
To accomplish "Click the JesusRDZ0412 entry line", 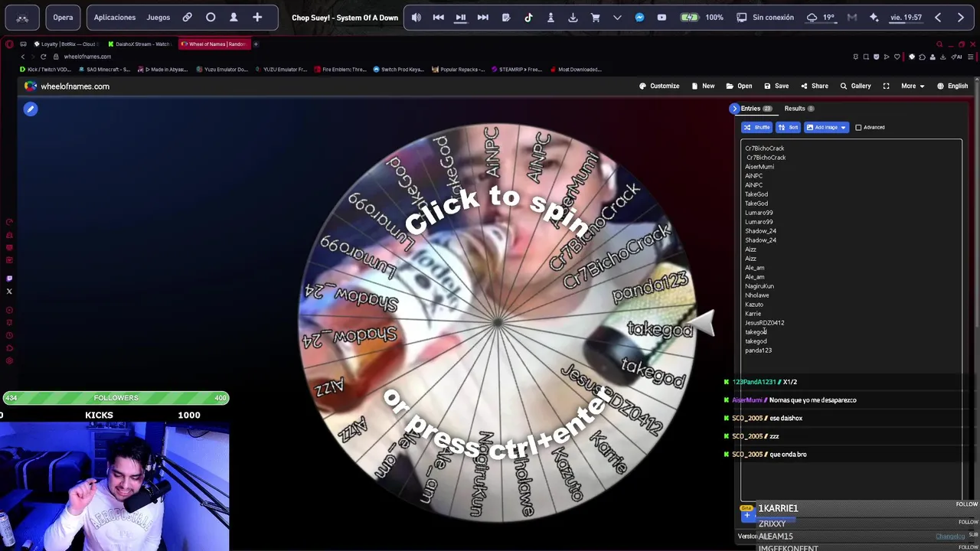I will tap(764, 323).
